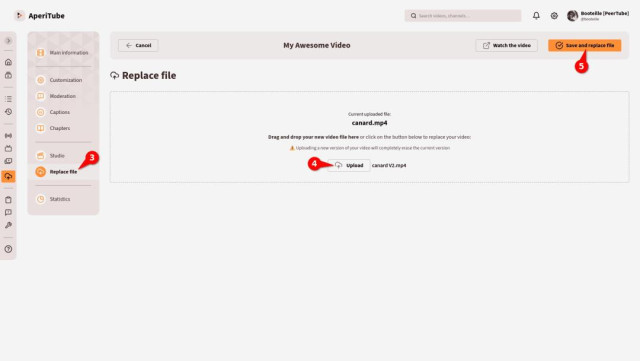Viewport: 640px width, 361px height.
Task: Open the Moderation tab
Action: [x=63, y=96]
